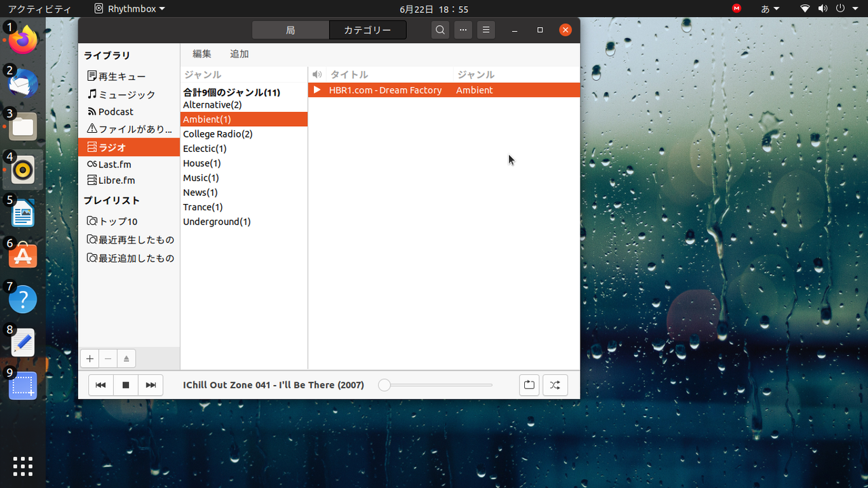Viewport: 868px width, 488px height.
Task: Switch to the 局 view toggle
Action: (x=290, y=30)
